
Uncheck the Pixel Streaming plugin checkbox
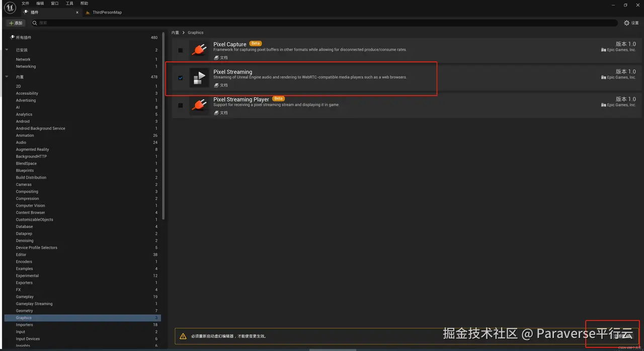coord(180,78)
